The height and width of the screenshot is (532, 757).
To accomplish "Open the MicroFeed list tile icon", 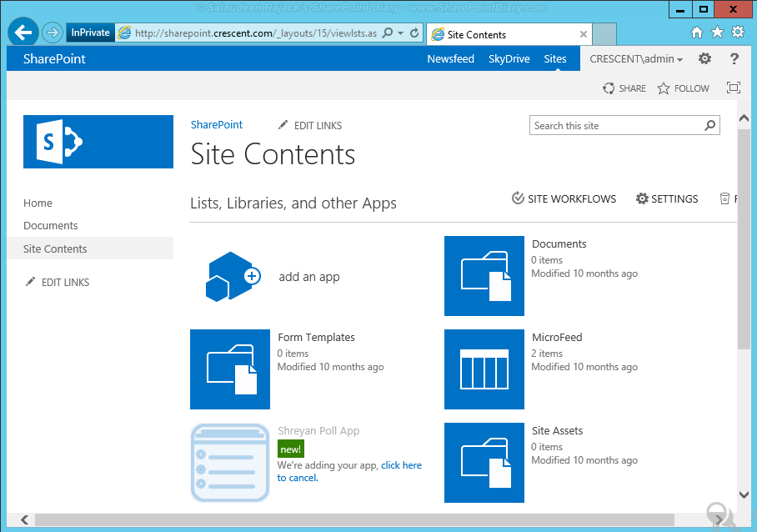I will 484,369.
